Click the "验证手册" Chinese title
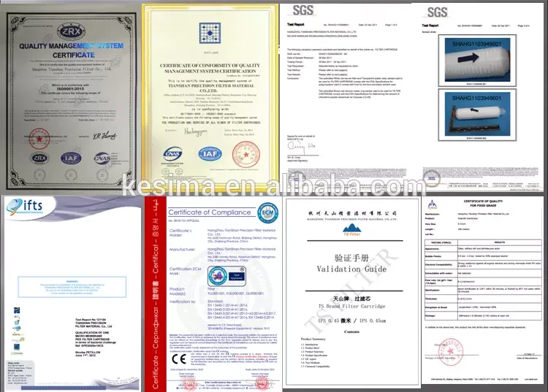 (x=351, y=258)
